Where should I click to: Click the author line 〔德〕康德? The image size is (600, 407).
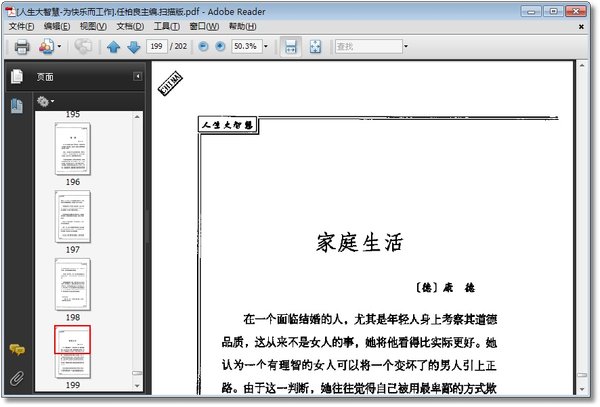(x=445, y=288)
